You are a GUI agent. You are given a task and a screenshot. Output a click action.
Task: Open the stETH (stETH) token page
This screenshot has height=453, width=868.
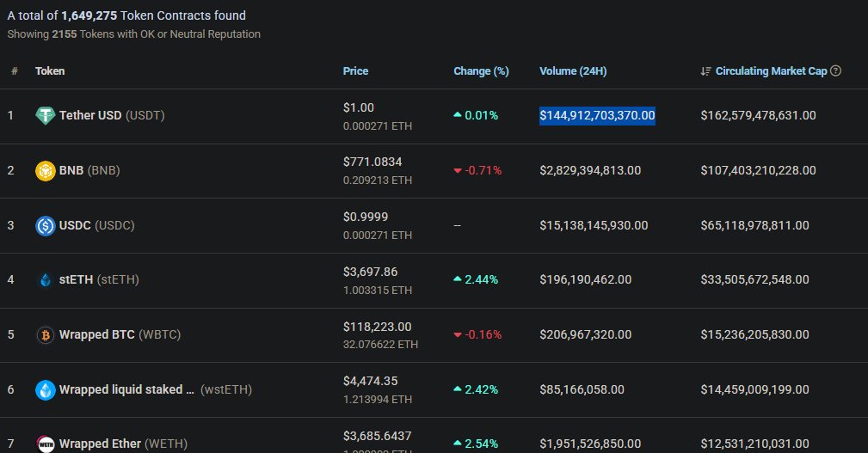99,280
